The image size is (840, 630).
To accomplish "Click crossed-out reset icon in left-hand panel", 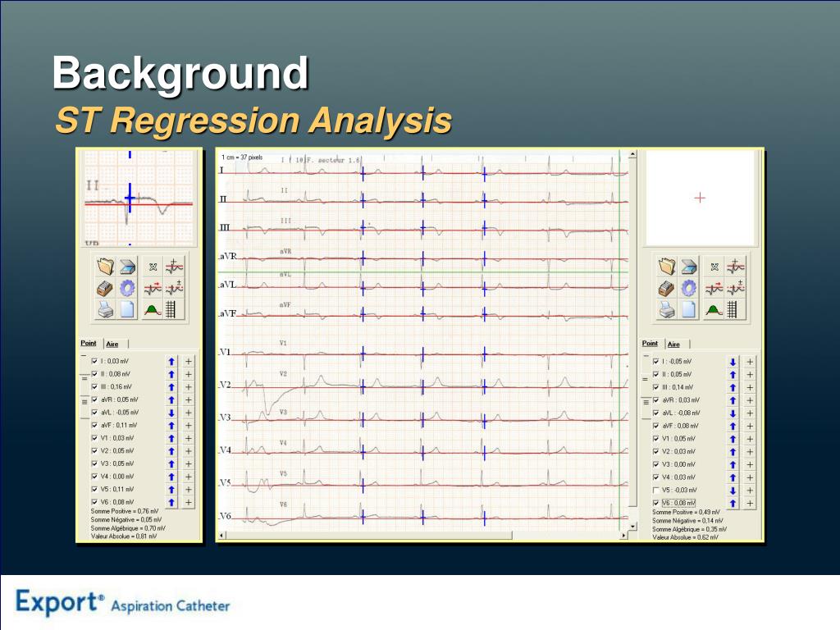I will coord(153,267).
